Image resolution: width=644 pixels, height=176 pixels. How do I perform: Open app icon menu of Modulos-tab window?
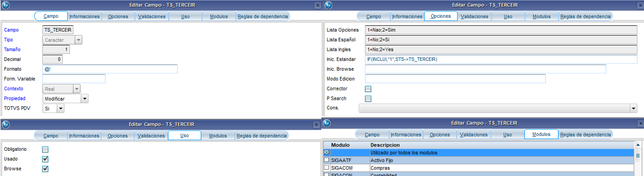pos(326,123)
